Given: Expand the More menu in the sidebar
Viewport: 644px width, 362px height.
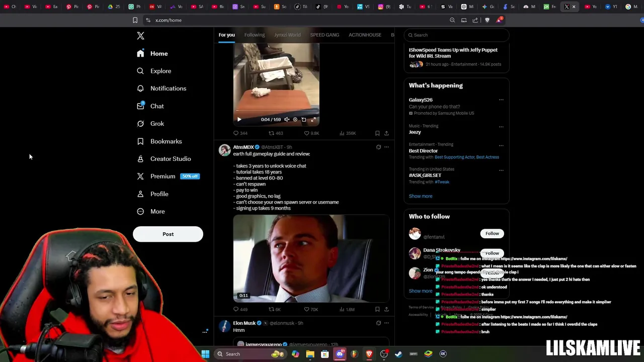Looking at the screenshot, I should point(151,212).
